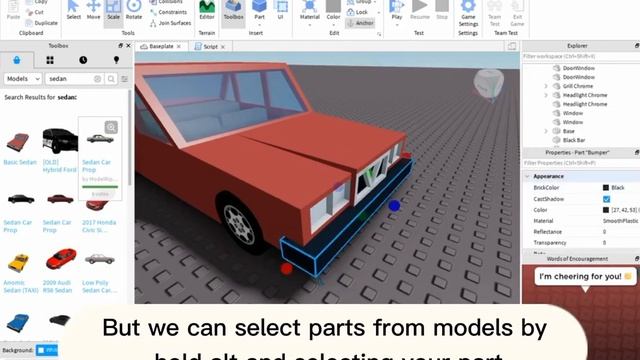Activate the Select tool
The image size is (640, 360).
[x=73, y=10]
